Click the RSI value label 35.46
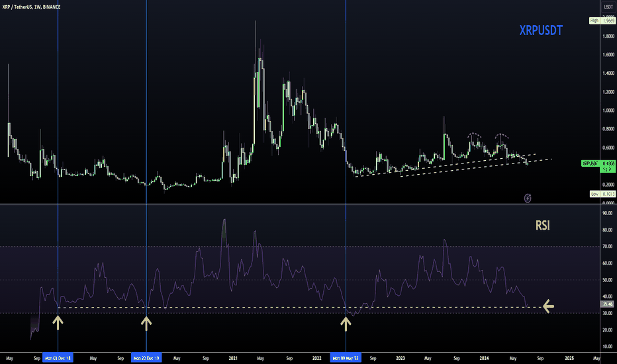Viewport: 617px width, 364px height. (608, 304)
